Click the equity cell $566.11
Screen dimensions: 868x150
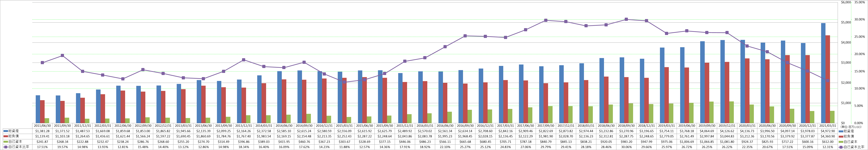click(445, 142)
